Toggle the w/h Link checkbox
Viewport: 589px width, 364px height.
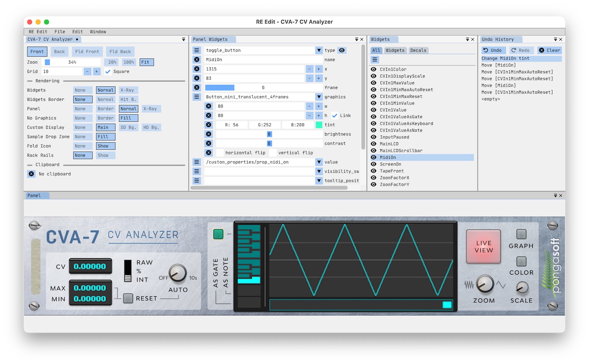coord(335,116)
